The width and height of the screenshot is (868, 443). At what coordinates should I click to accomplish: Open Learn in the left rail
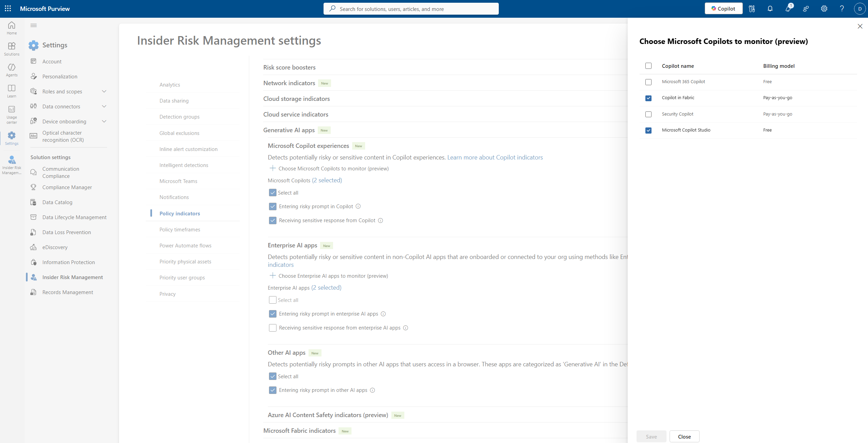[x=12, y=91]
